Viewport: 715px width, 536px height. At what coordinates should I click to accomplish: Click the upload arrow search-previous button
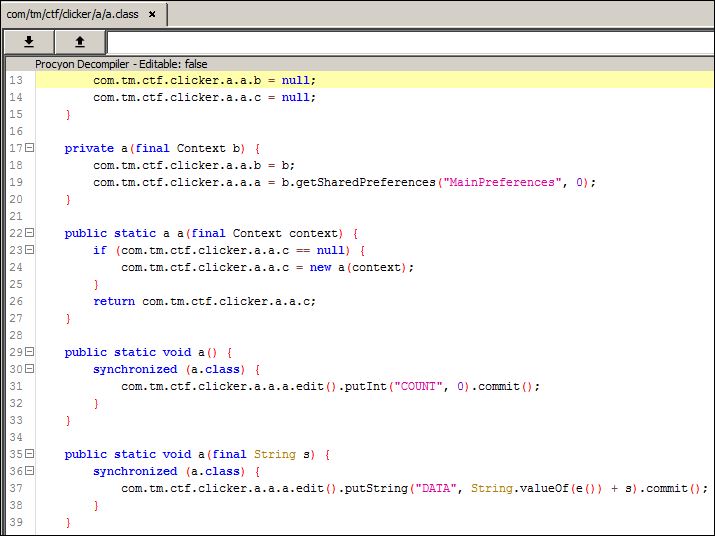click(80, 42)
